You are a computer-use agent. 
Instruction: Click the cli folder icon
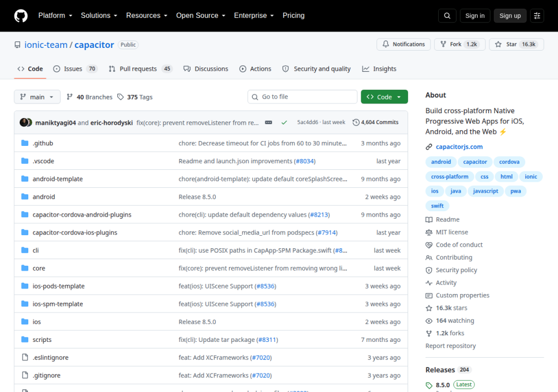(x=25, y=250)
